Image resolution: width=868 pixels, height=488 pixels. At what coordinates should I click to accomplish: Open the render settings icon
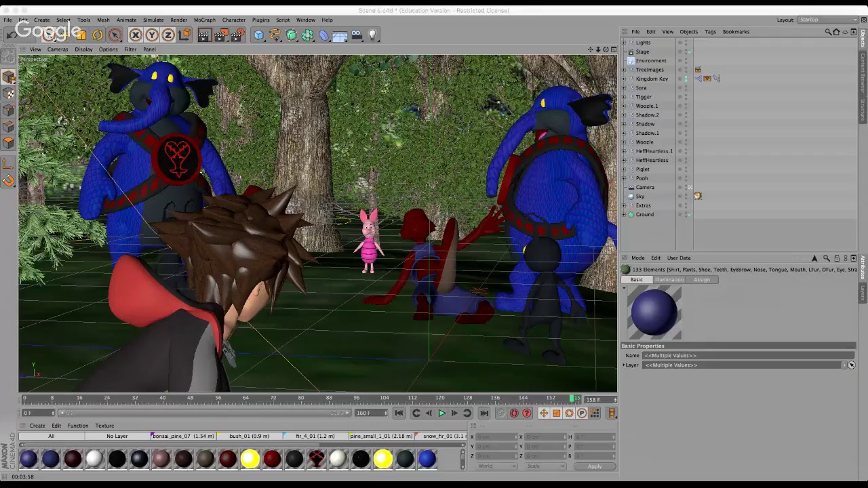click(237, 35)
